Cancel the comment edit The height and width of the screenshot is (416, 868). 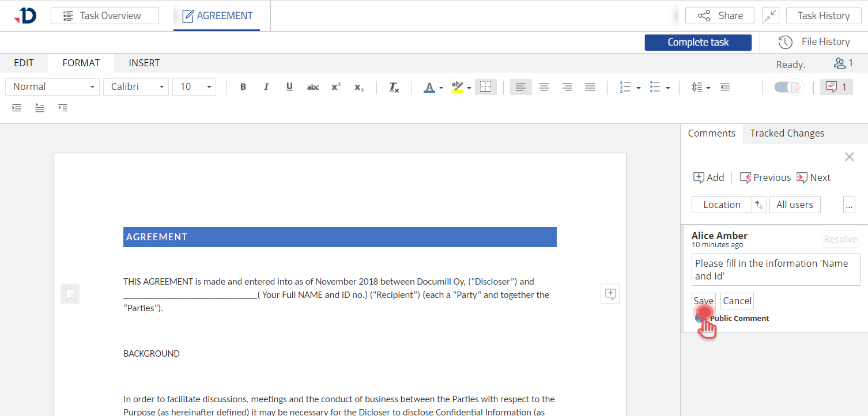tap(737, 301)
